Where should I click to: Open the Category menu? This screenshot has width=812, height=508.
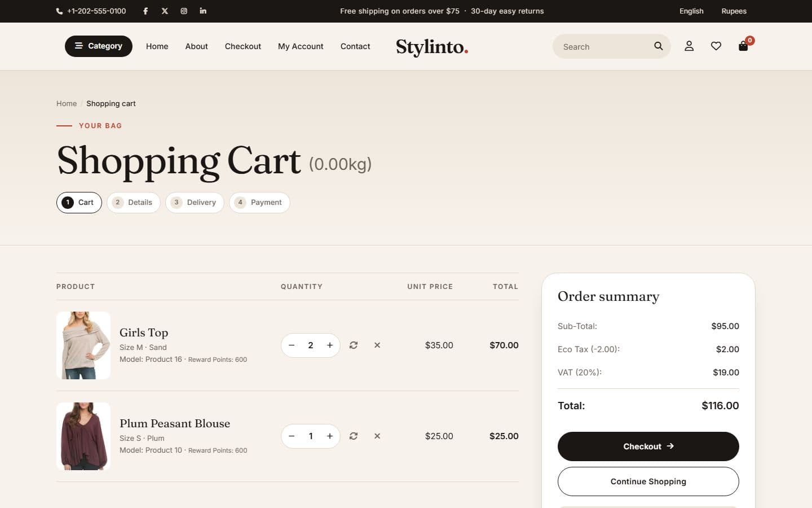(99, 46)
